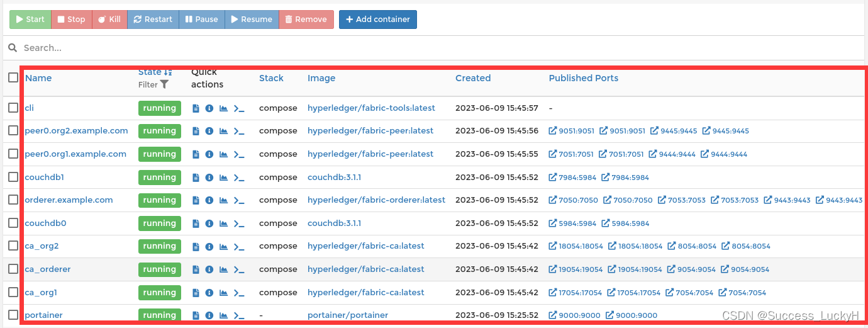
Task: Inspect the peer0.org1.example.com container
Action: click(209, 154)
